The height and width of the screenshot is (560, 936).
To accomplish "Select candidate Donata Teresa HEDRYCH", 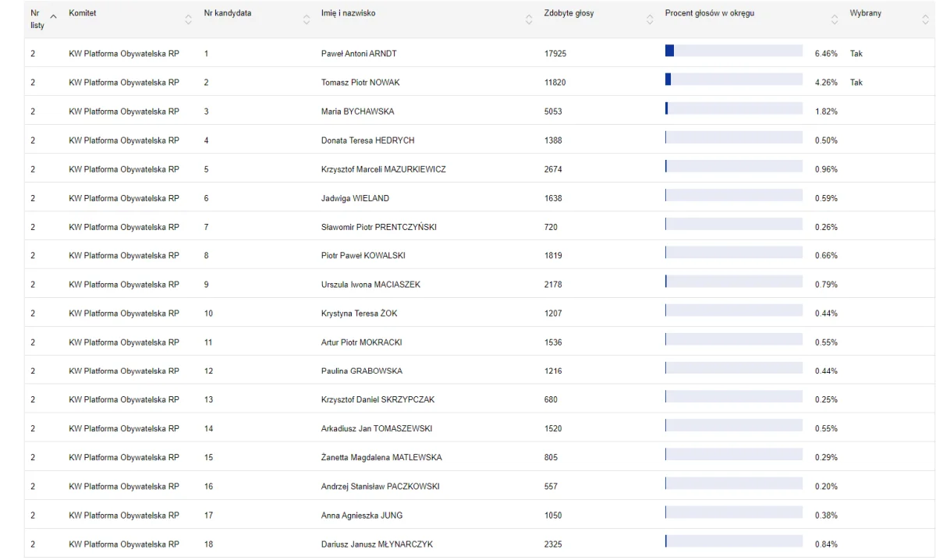I will point(368,140).
